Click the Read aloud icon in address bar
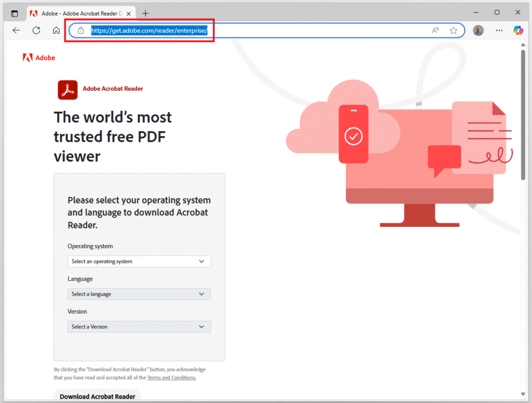 pos(435,30)
